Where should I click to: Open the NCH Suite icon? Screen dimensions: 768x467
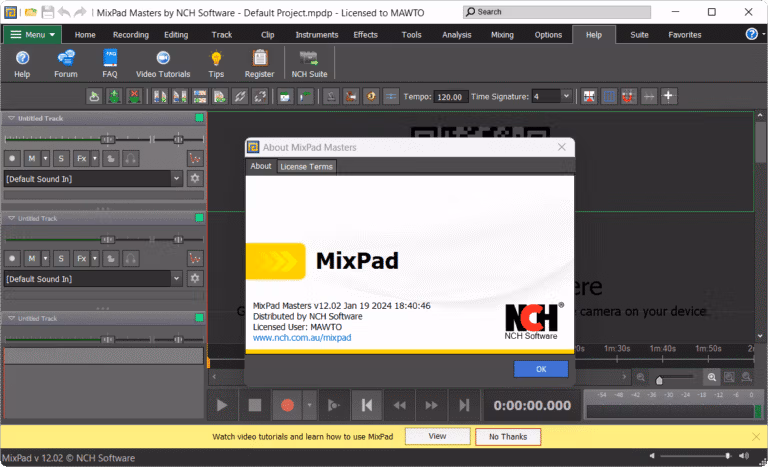coord(309,64)
